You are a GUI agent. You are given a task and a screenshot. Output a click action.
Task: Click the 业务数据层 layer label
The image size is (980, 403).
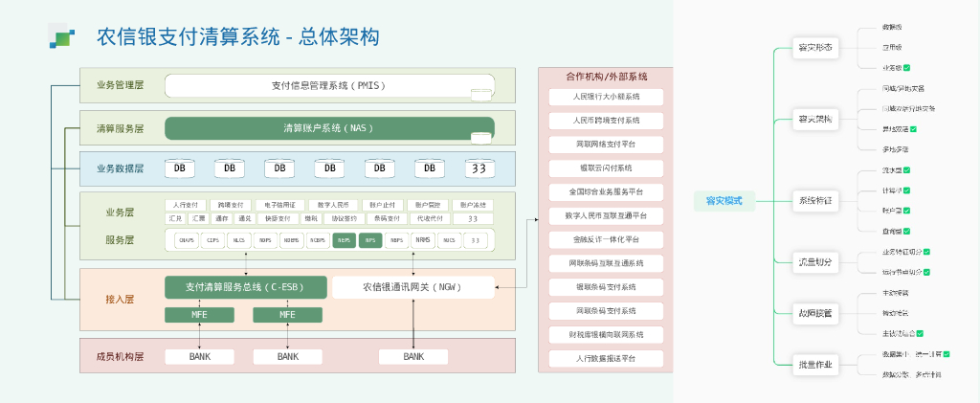coord(120,168)
